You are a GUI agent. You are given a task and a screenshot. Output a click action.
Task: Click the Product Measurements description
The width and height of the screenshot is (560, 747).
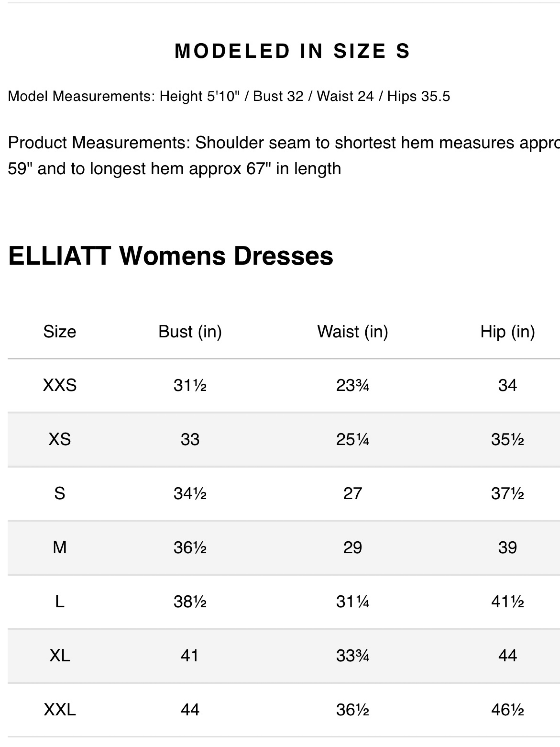(283, 155)
